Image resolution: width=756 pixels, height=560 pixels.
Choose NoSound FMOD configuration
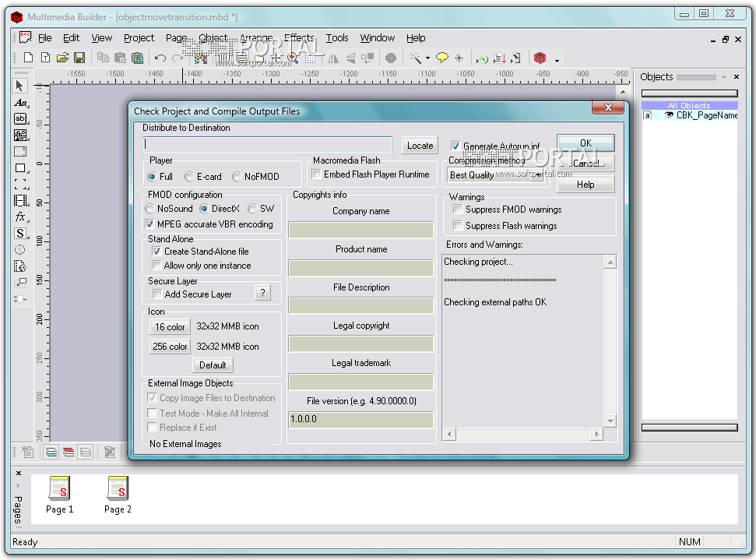150,209
